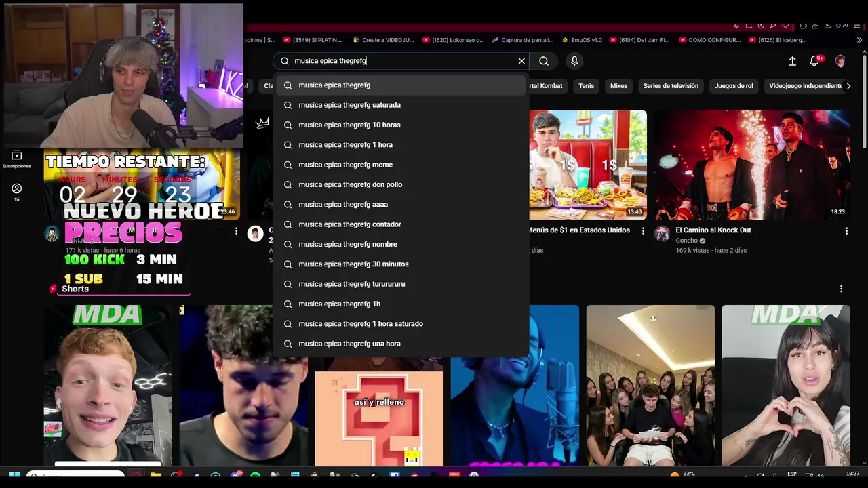Choose suggestion 'musica epica thegrefg una hora'
This screenshot has width=868, height=488.
click(401, 344)
